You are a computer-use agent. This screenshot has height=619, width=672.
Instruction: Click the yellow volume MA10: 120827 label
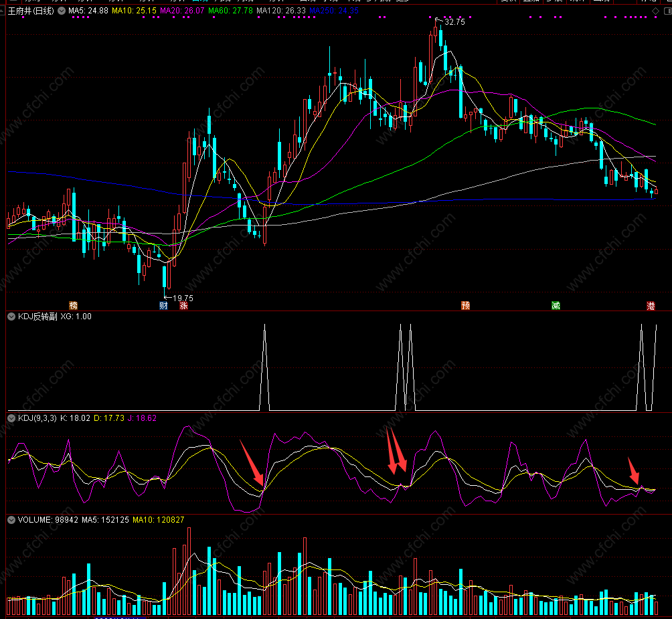click(x=159, y=519)
